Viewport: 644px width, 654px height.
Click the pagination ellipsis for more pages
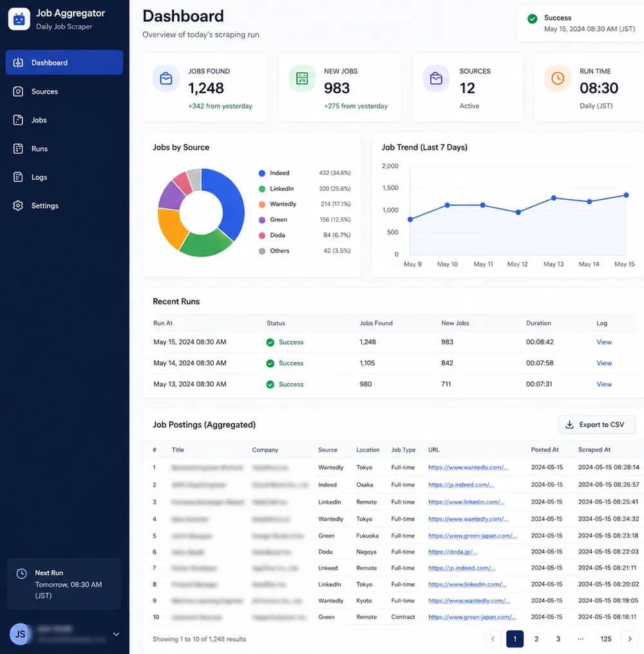pyautogui.click(x=580, y=639)
